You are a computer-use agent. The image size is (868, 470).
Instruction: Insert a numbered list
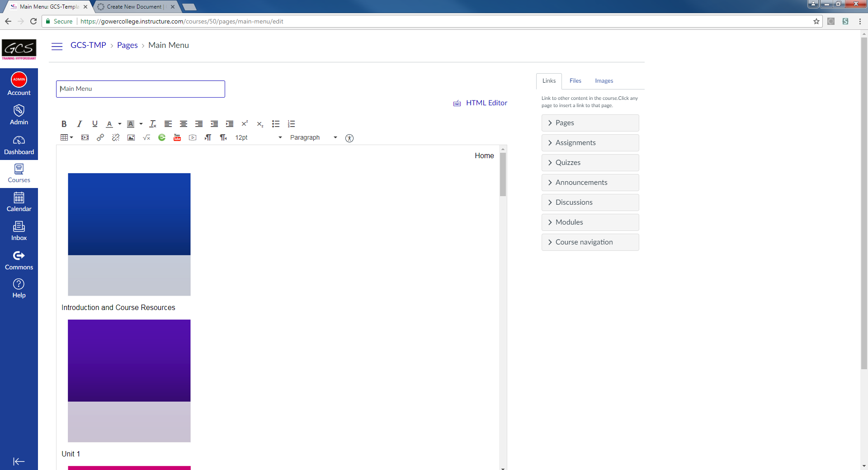[291, 124]
